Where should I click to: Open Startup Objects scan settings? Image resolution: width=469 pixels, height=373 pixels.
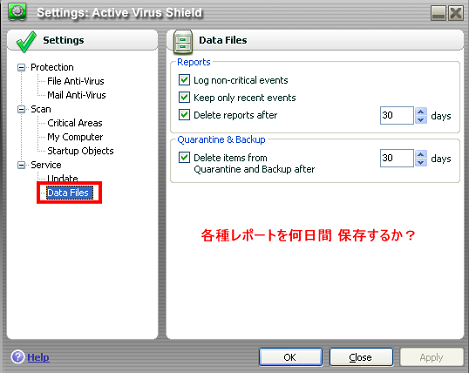pos(80,151)
